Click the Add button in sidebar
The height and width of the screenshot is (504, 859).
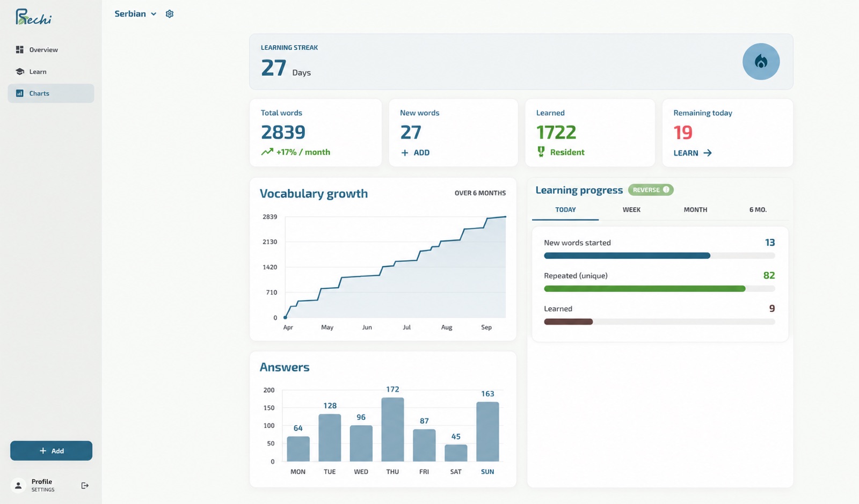(x=51, y=451)
